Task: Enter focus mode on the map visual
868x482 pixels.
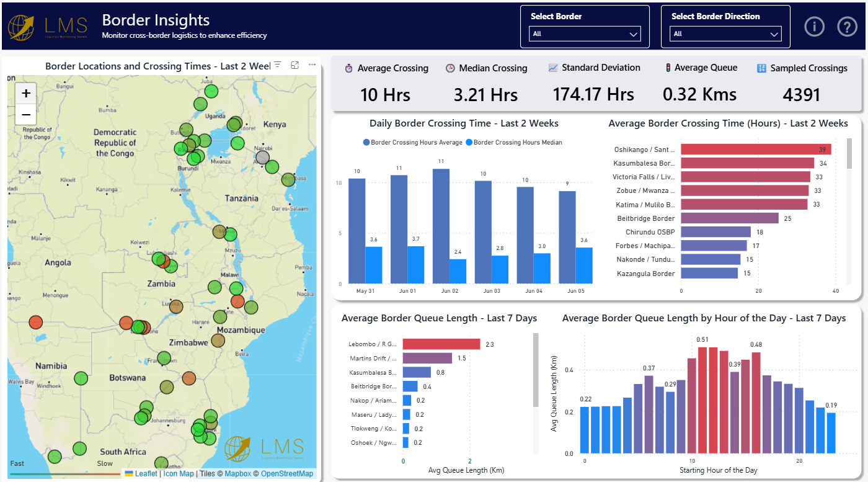Action: click(x=295, y=65)
